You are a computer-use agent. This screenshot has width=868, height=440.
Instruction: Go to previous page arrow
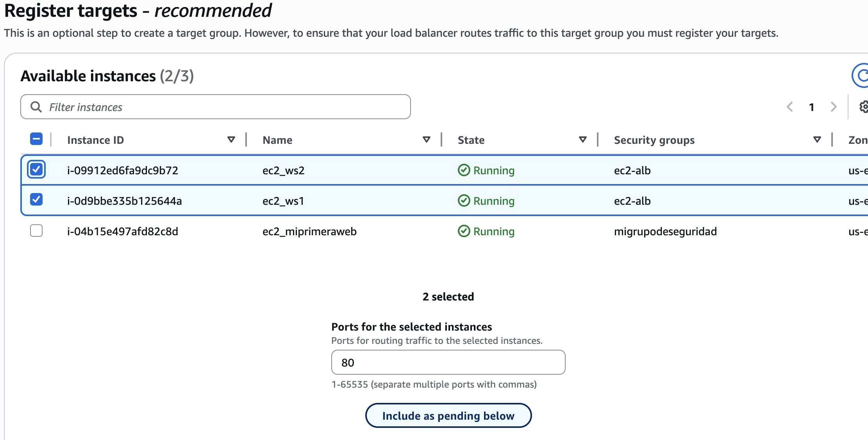click(x=790, y=107)
